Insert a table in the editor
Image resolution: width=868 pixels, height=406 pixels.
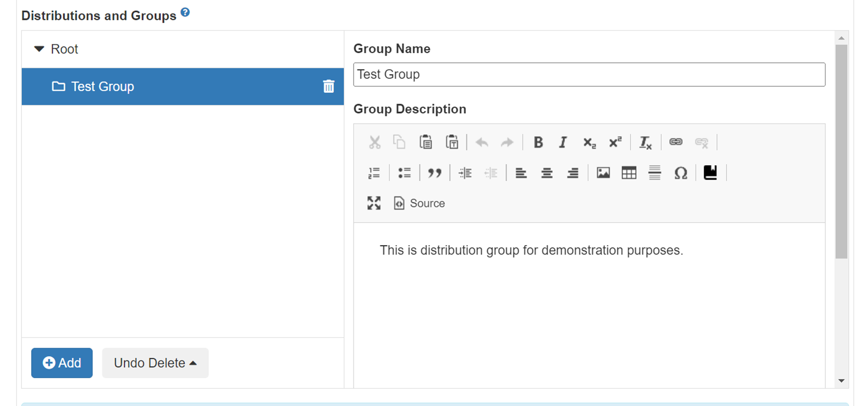[x=628, y=173]
